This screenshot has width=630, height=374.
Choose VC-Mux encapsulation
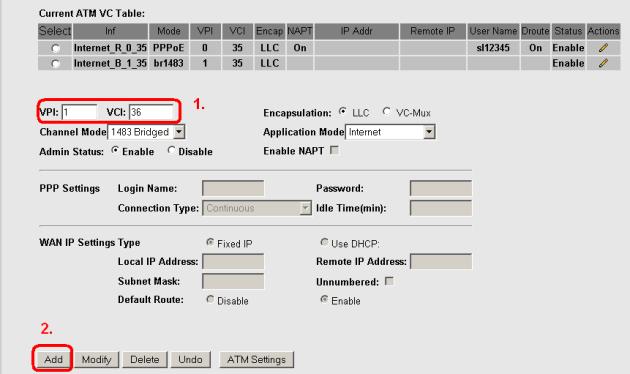click(387, 111)
